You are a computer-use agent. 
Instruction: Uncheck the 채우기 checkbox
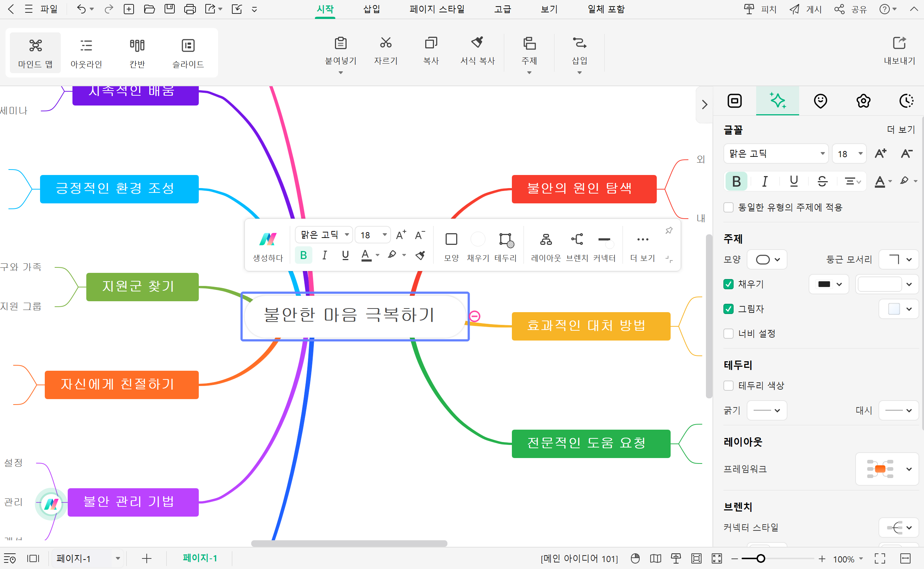pos(728,284)
